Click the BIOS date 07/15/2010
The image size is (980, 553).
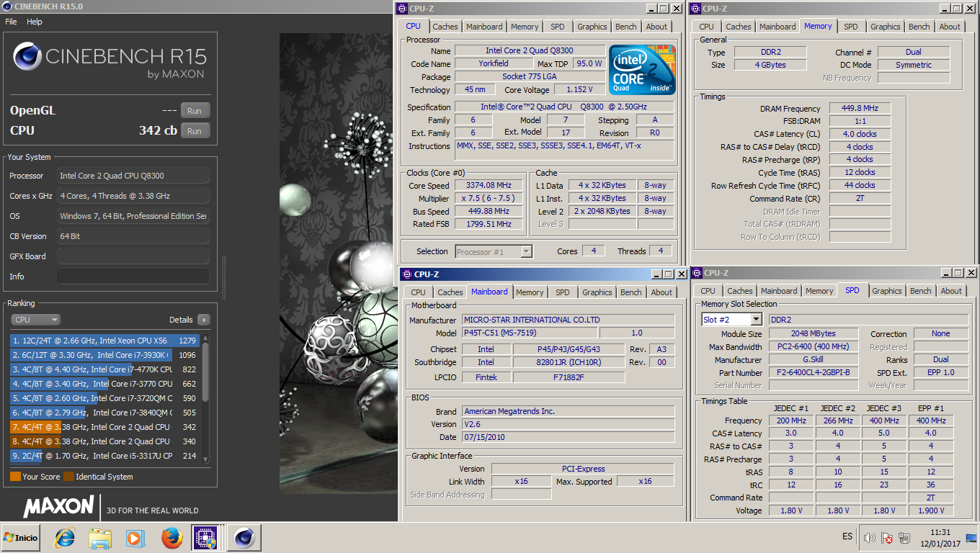(568, 437)
